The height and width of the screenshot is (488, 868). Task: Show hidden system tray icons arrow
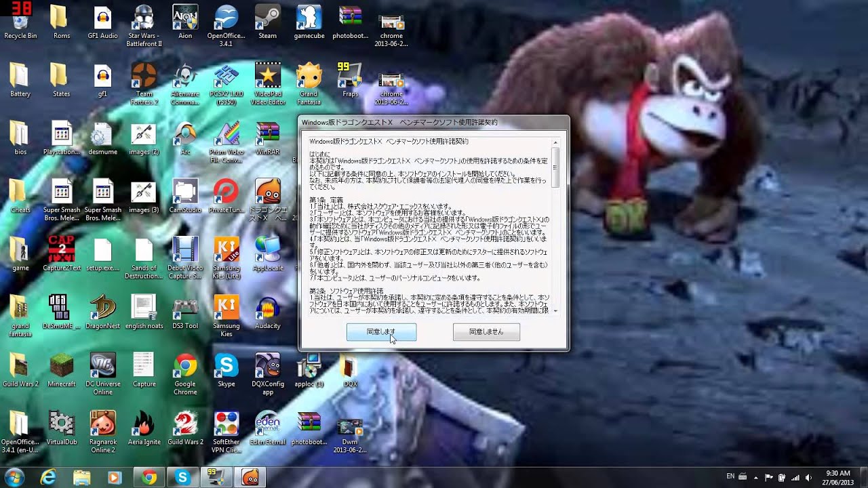755,477
